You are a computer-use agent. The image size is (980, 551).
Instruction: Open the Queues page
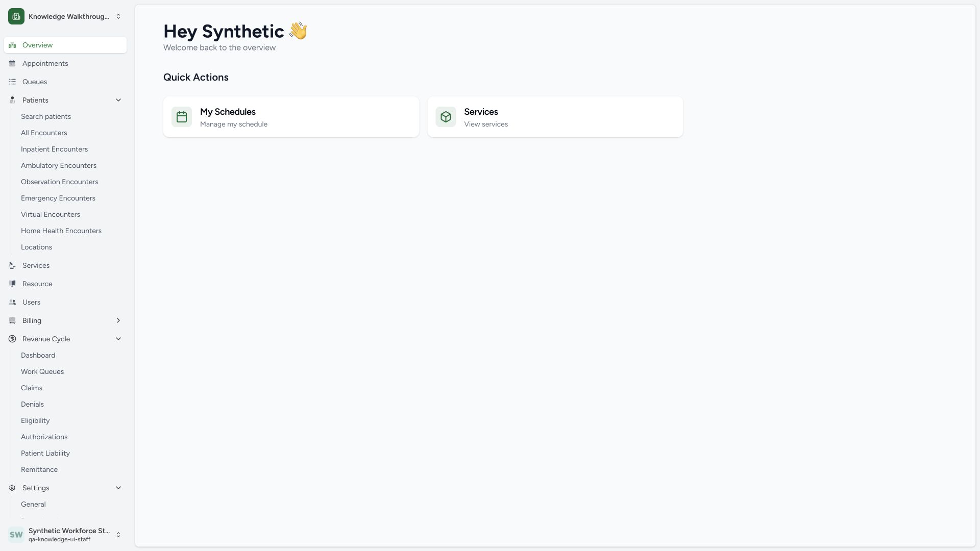click(65, 82)
